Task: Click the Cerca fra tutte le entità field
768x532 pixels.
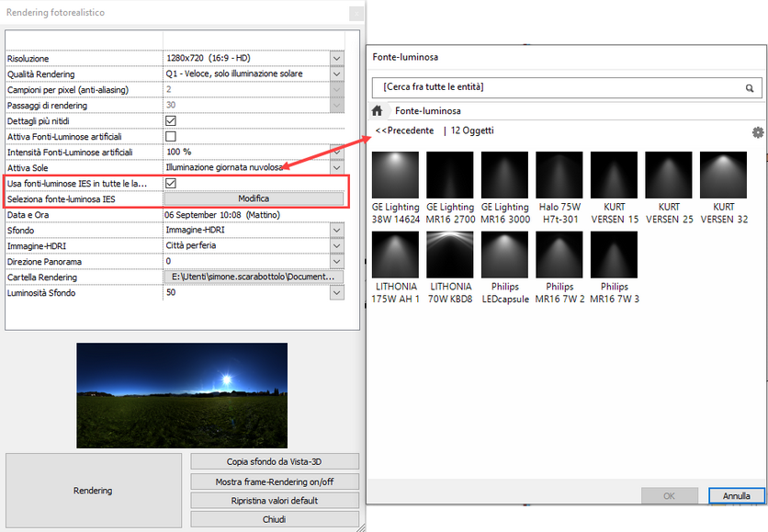Action: tap(567, 87)
